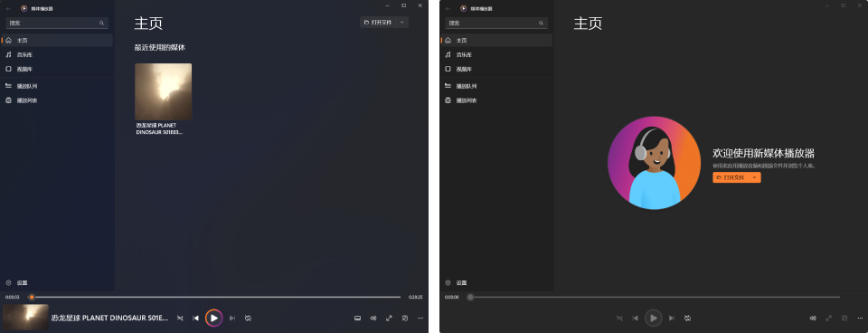The image size is (868, 333).
Task: Open the more options menu in the Planet Dinosaur window
Action: [x=420, y=318]
